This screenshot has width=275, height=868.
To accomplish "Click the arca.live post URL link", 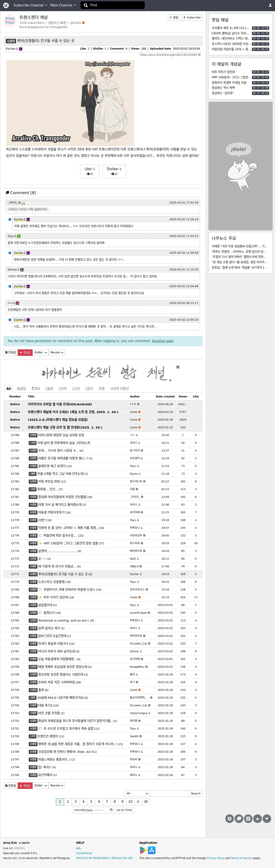I will click(168, 55).
